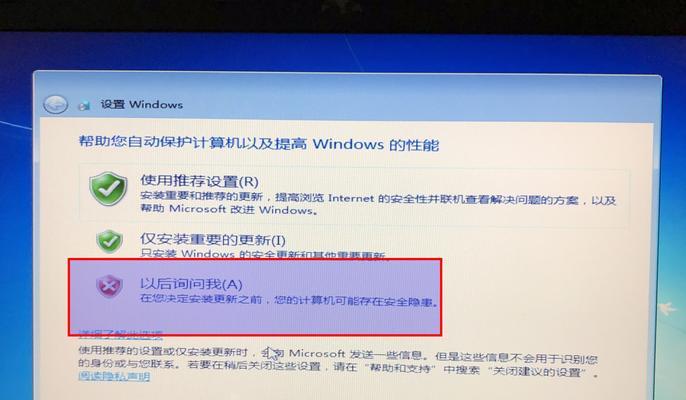Screen dimensions: 686x400
Task: Click description 只安装 Windows 的安全更新
Action: coord(263,254)
